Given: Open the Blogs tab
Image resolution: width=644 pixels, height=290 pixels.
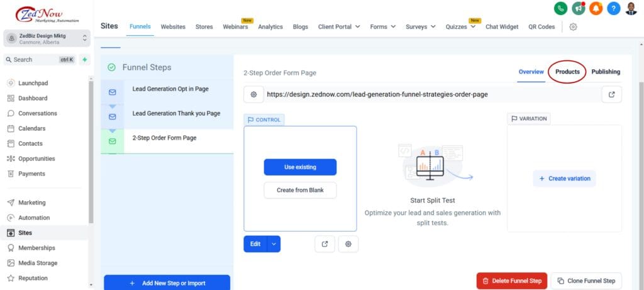Looking at the screenshot, I should tap(300, 26).
